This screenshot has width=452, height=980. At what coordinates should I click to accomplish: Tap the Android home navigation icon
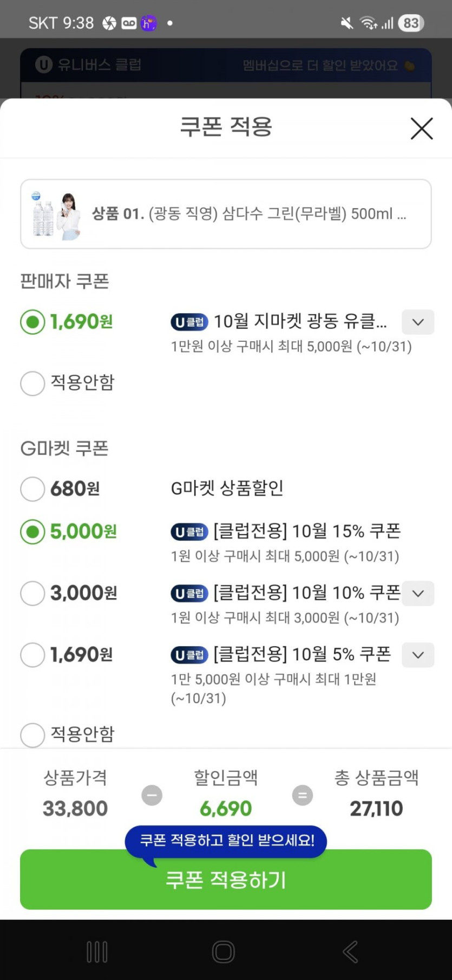pyautogui.click(x=224, y=951)
